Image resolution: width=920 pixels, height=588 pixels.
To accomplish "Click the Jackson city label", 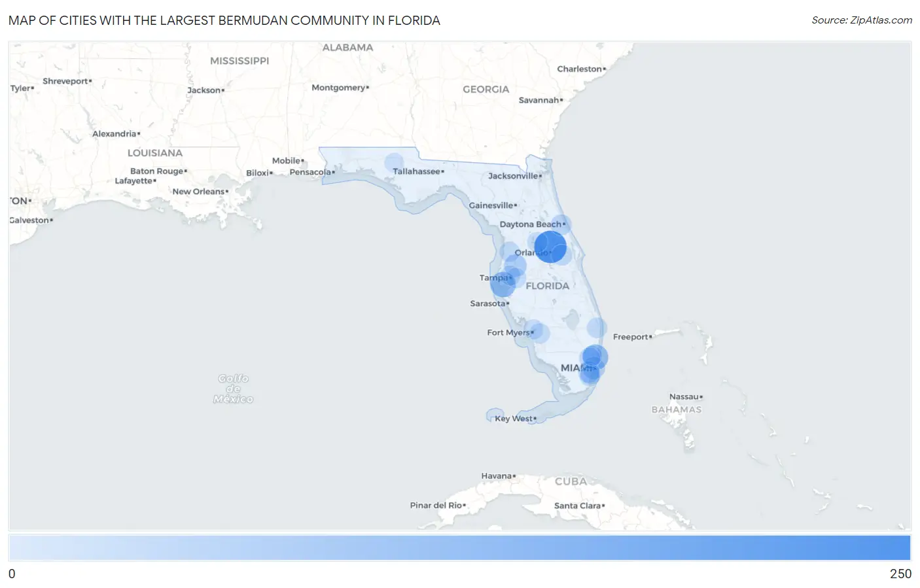I will (203, 90).
